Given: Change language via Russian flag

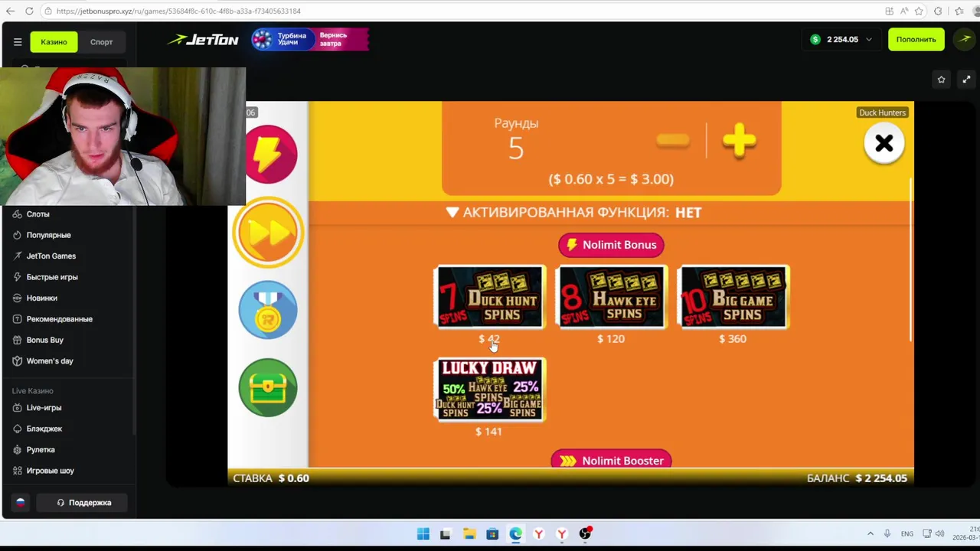Looking at the screenshot, I should coord(21,503).
